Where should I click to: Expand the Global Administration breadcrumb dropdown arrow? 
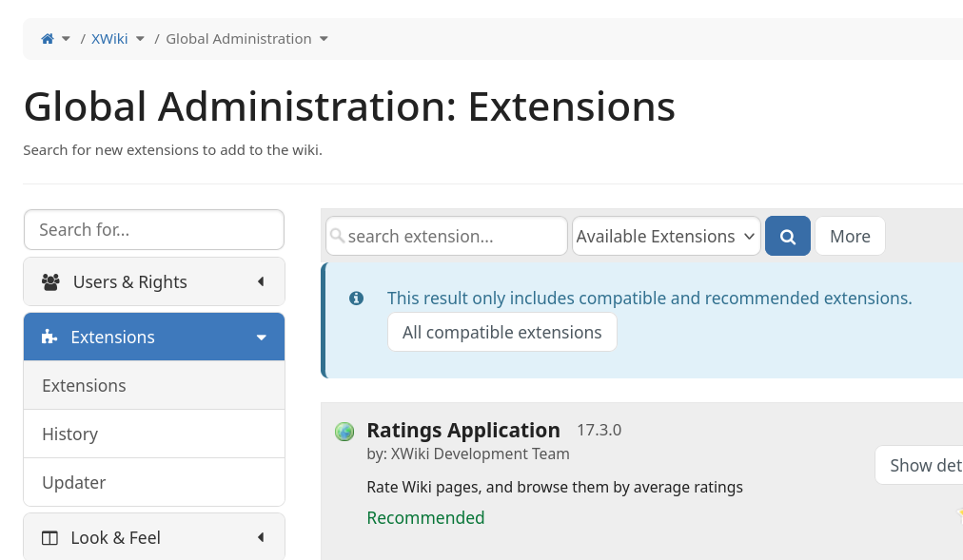coord(324,39)
